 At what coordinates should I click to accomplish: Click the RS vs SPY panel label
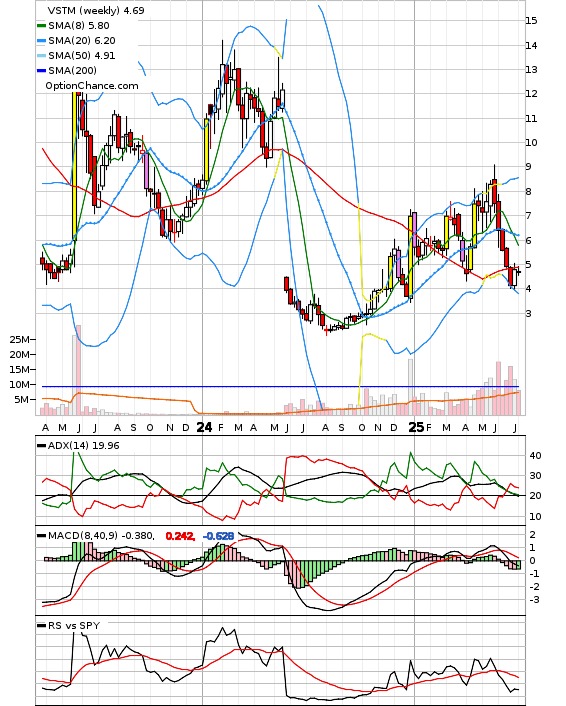74,625
